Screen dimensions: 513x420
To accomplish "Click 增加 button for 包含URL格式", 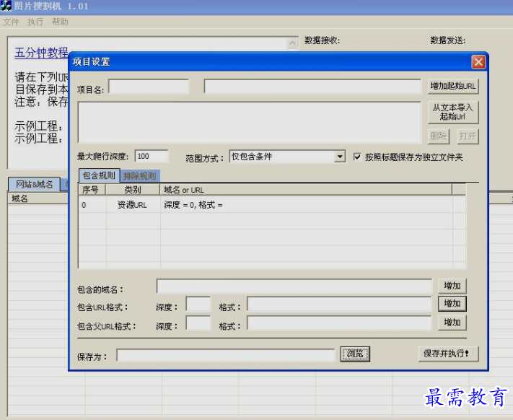I will [x=452, y=304].
